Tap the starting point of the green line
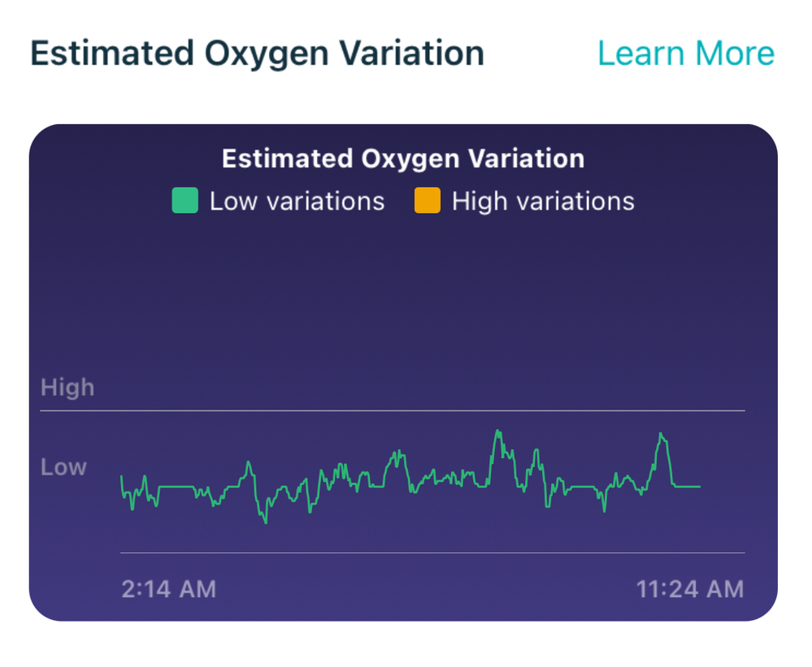 click(122, 478)
